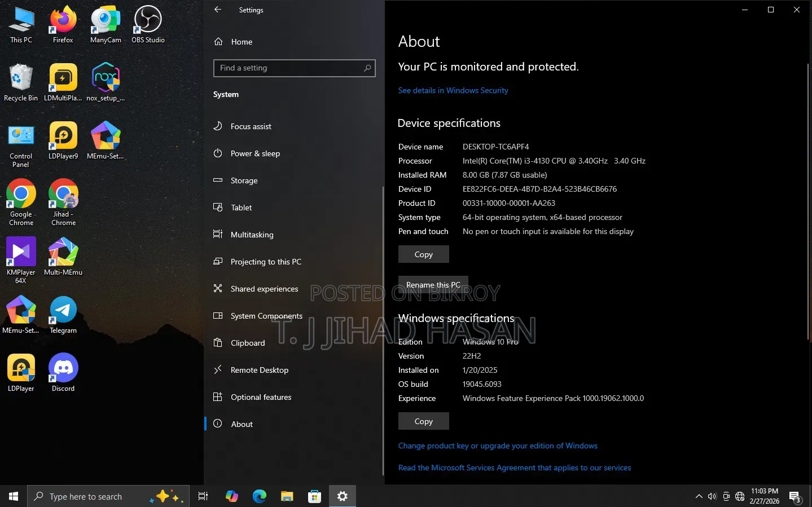The width and height of the screenshot is (812, 507).
Task: Select the LDPlayer desktop icon
Action: coord(21,373)
